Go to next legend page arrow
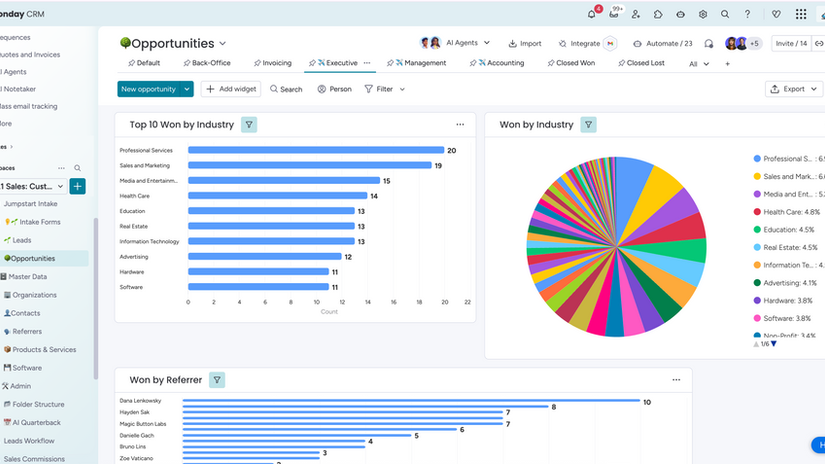Image resolution: width=825 pixels, height=464 pixels. 773,344
